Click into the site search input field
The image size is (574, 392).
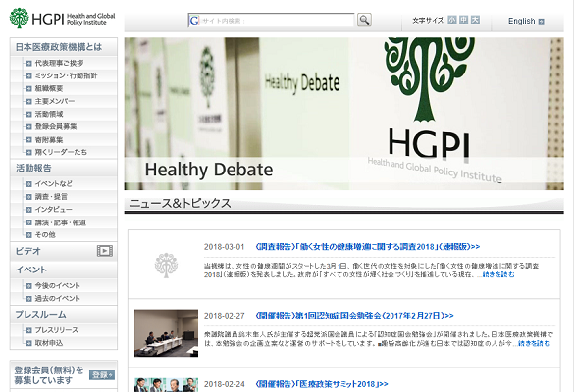[x=271, y=21]
